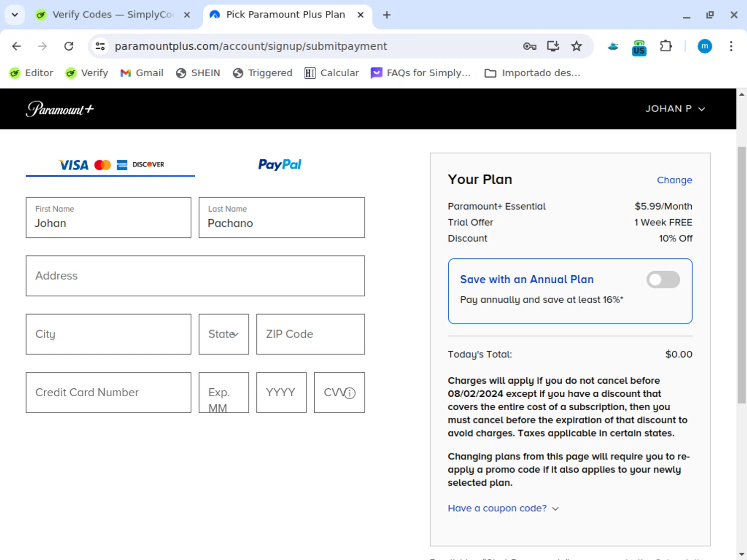Image resolution: width=747 pixels, height=560 pixels.
Task: Click the Paramount+ logo
Action: tap(60, 109)
